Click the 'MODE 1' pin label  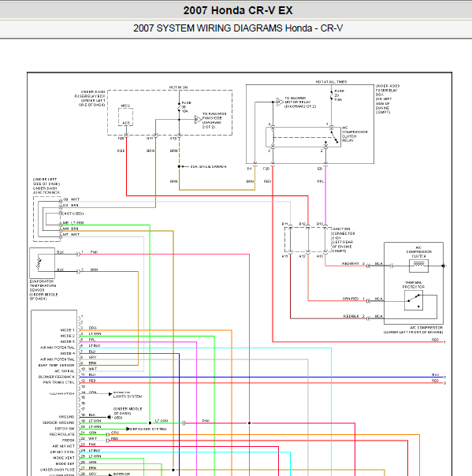tap(68, 330)
